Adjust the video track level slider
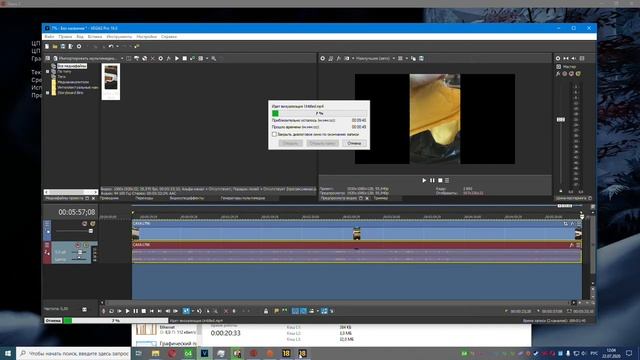The height and width of the screenshot is (360, 640). click(91, 231)
